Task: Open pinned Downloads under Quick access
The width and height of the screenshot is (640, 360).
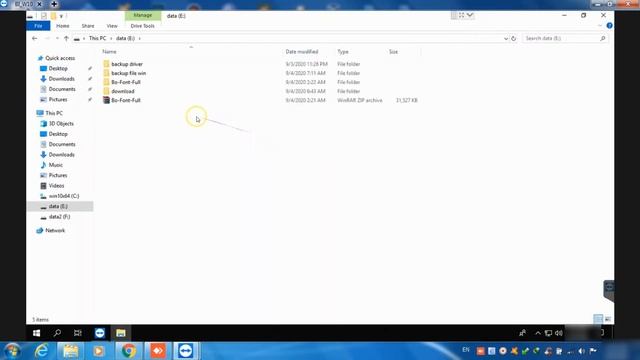Action: 62,79
